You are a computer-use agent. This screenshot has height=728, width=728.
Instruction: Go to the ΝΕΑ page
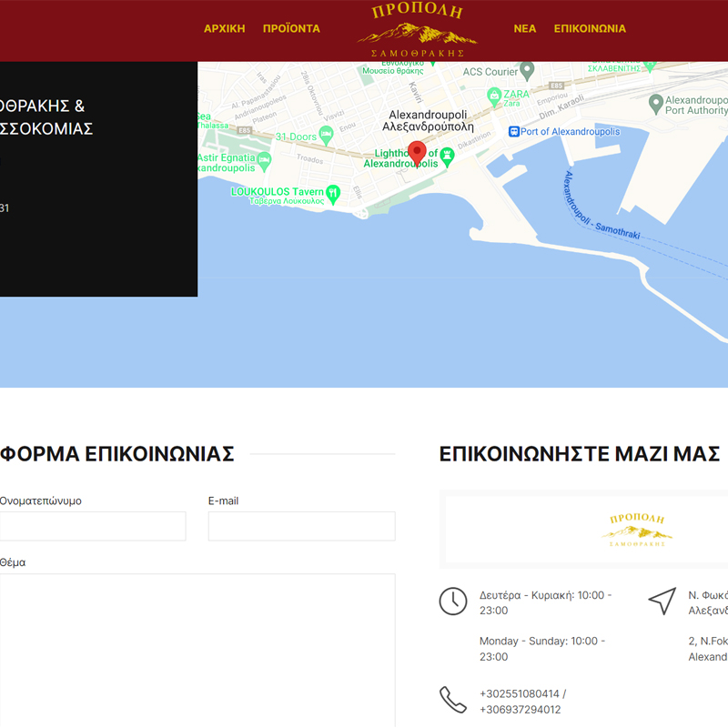[x=525, y=28]
